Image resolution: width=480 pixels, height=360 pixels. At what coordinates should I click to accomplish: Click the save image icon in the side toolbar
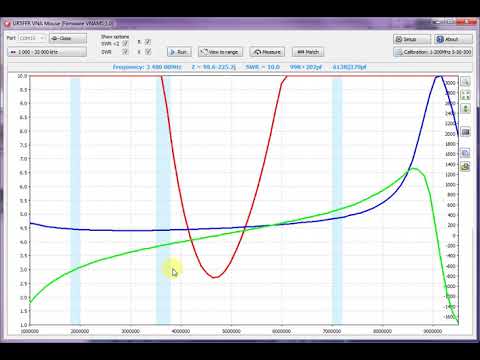(x=465, y=166)
